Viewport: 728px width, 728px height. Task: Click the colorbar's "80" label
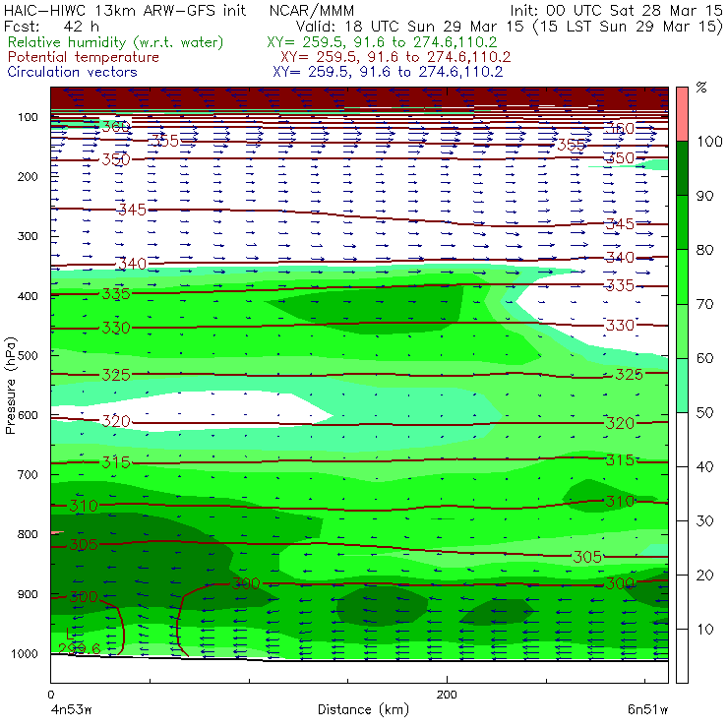(x=705, y=250)
